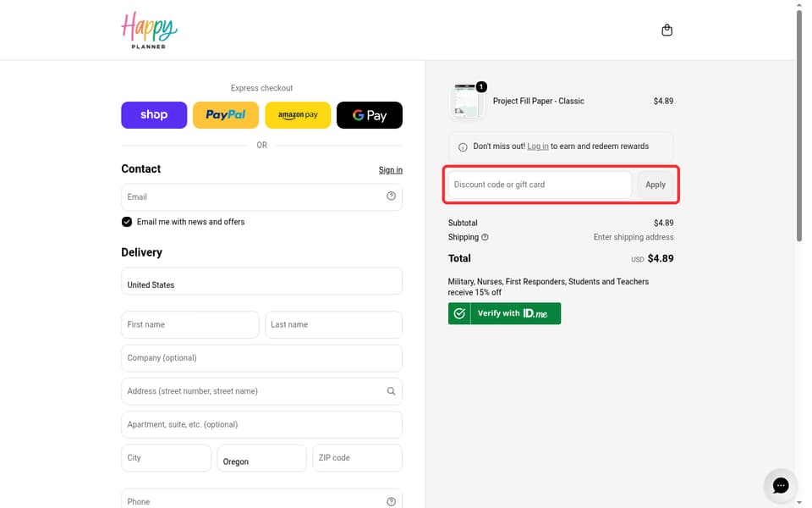Viewport: 812px width, 508px height.
Task: Click the Project Fill Paper - Classic item name
Action: pos(538,101)
